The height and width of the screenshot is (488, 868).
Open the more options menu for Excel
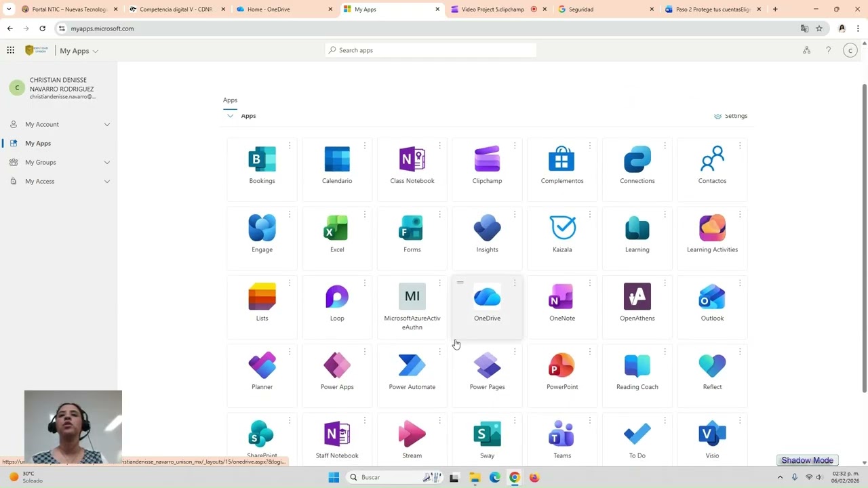(365, 214)
